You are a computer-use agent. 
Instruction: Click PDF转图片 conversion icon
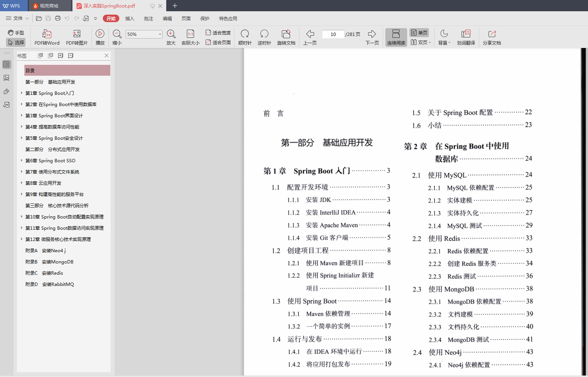click(77, 37)
